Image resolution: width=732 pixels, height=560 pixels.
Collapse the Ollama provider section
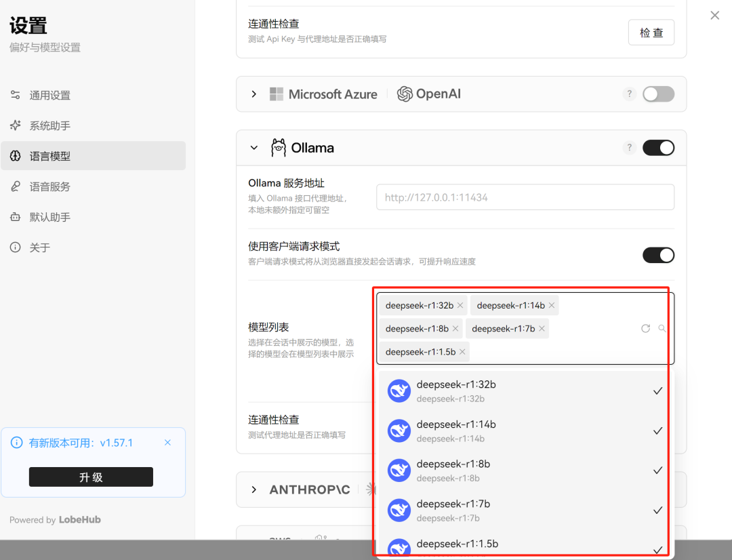[x=254, y=148]
